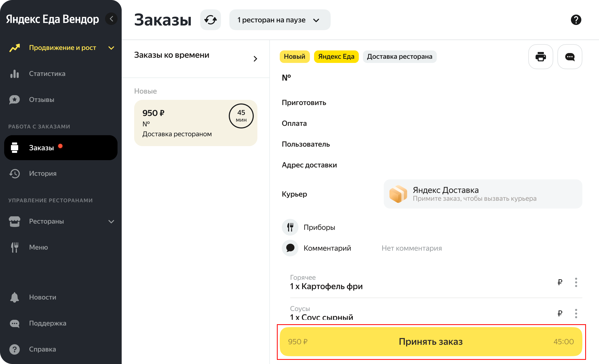Click the 1 x Соус сырный item
Viewport: 599px width, 364px height.
click(x=321, y=317)
